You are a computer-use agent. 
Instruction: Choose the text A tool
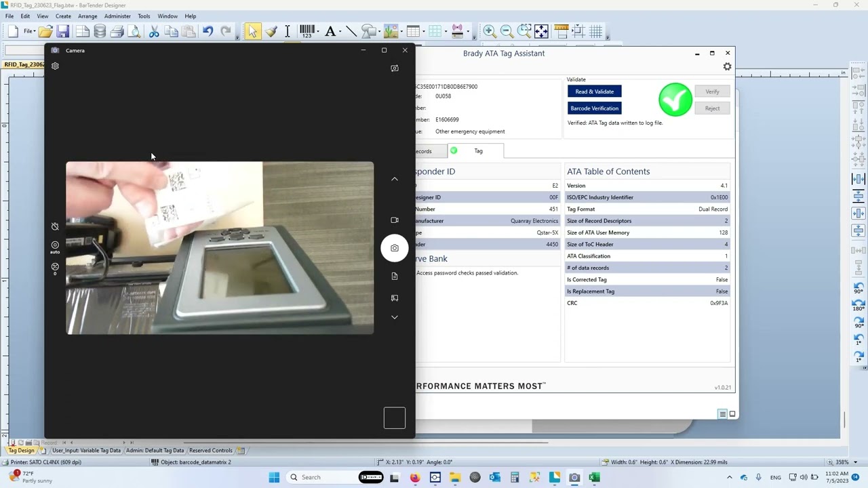[x=330, y=31]
